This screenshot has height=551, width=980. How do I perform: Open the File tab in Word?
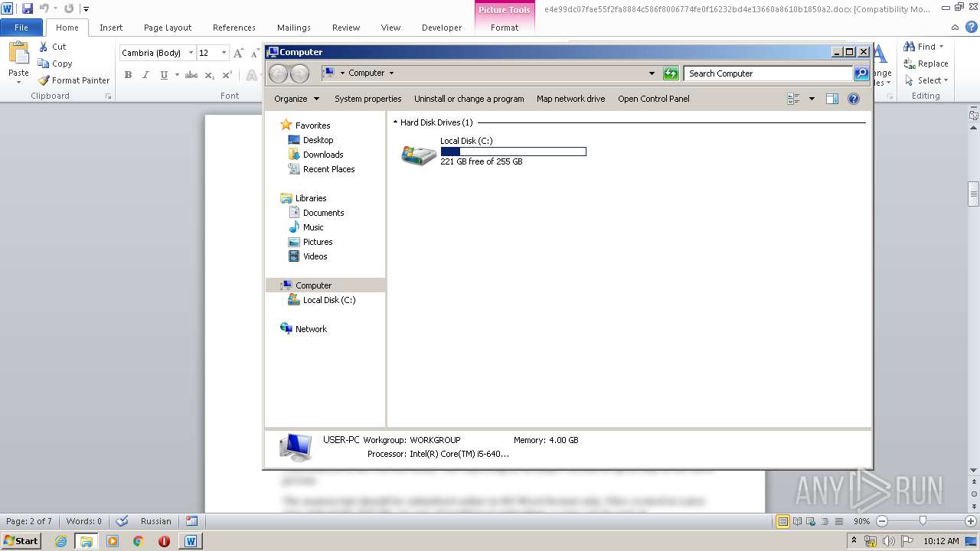pos(21,28)
